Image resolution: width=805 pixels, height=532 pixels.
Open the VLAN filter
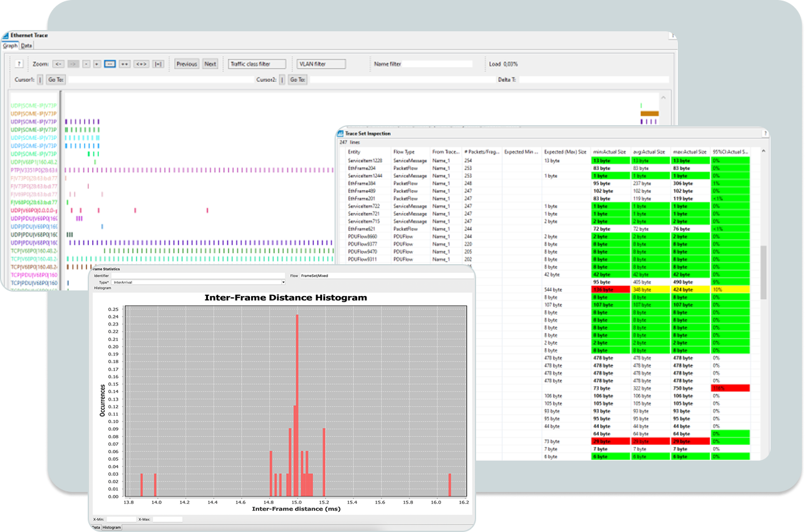click(321, 64)
